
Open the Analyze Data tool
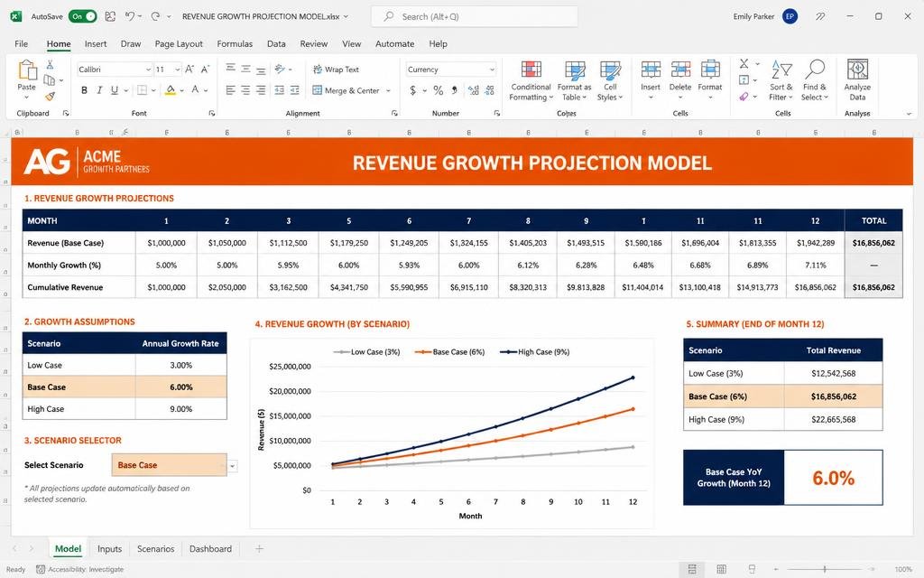point(857,80)
